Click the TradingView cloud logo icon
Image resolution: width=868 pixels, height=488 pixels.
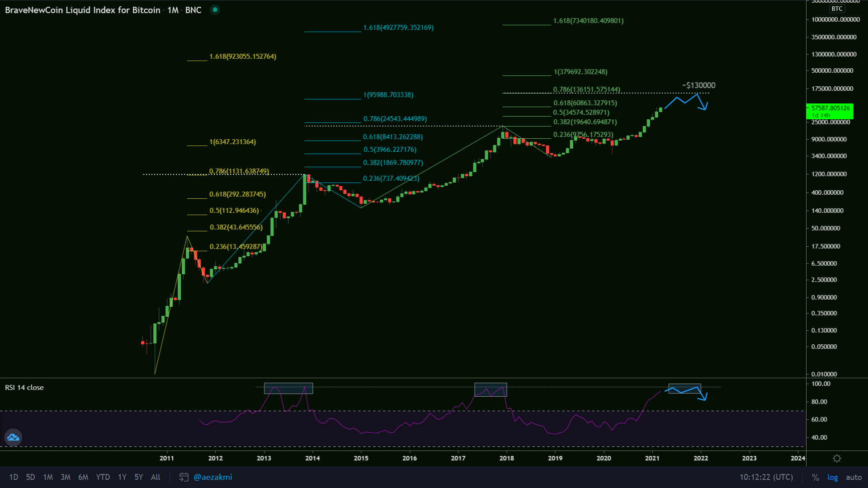pos(13,437)
